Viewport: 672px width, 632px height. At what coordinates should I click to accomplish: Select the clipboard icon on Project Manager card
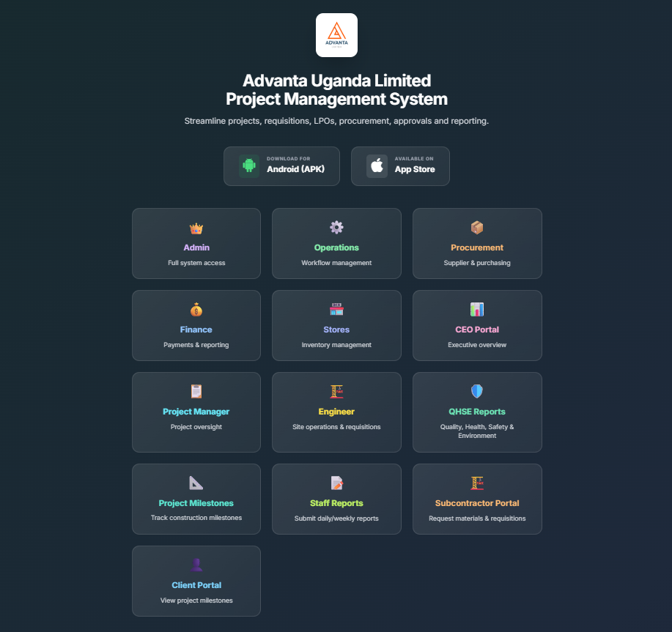(196, 391)
